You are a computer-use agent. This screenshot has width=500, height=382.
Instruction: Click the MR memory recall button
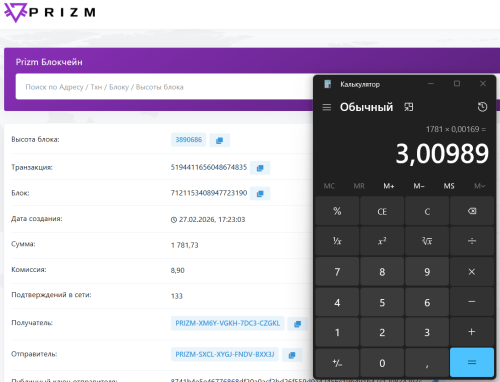(359, 186)
